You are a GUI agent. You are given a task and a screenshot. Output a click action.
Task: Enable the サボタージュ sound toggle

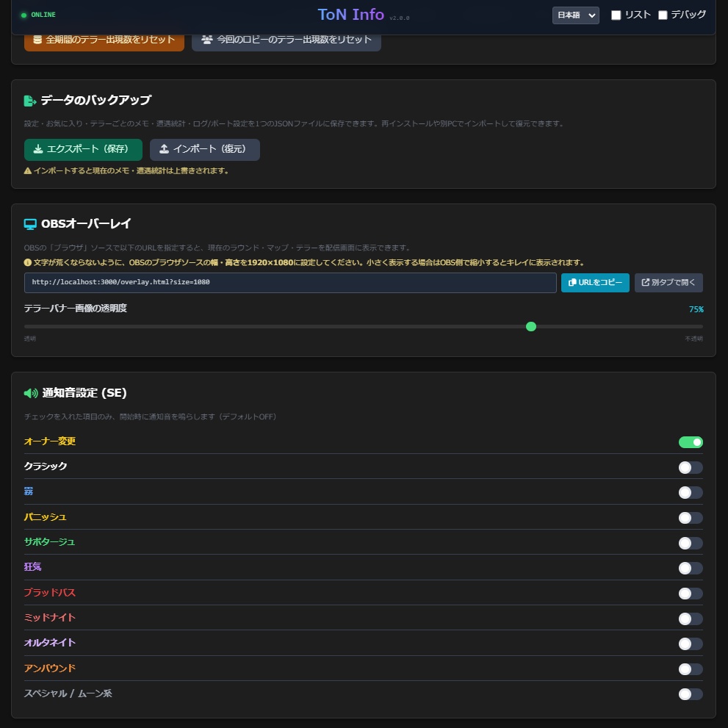(x=691, y=543)
